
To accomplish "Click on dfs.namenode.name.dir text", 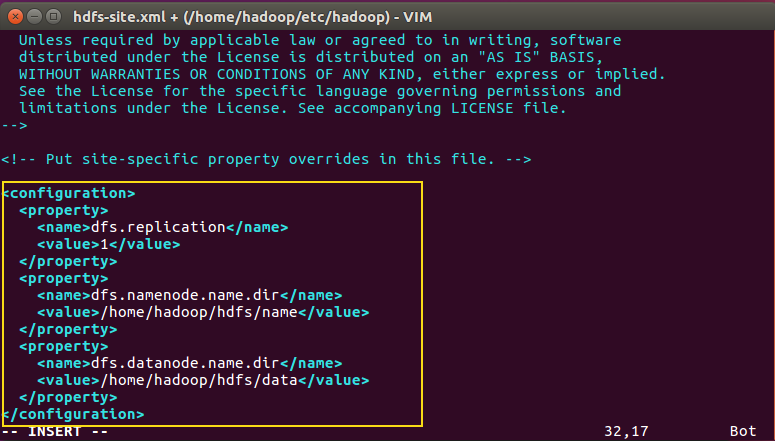I will (183, 295).
